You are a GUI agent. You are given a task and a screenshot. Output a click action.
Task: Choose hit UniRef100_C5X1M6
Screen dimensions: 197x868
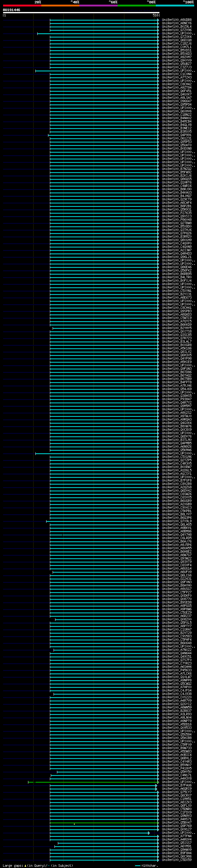(x=177, y=457)
